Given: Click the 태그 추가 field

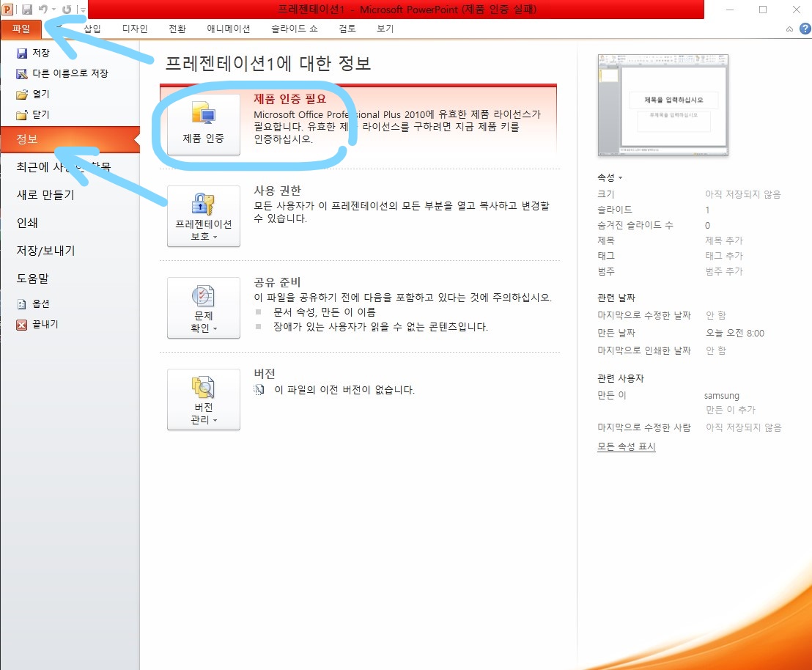Looking at the screenshot, I should (724, 256).
